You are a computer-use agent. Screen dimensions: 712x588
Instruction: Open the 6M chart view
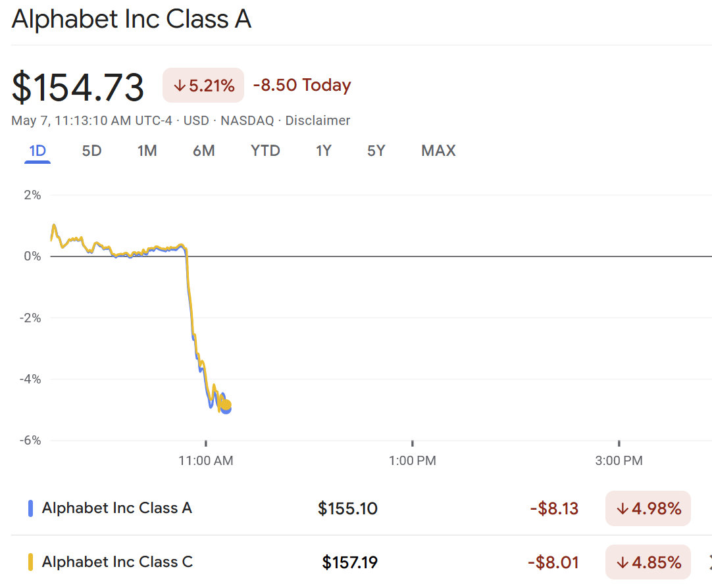coord(204,151)
